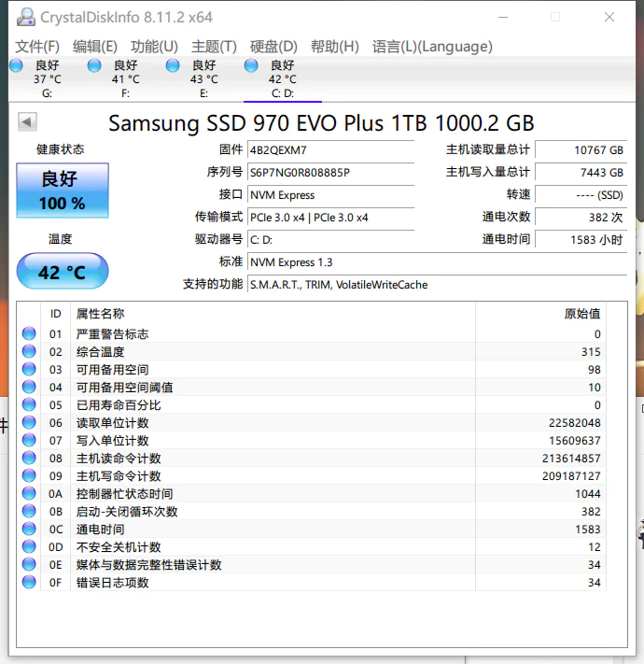Click the interface field NVM Express
Image resolution: width=644 pixels, height=664 pixels.
(330, 195)
